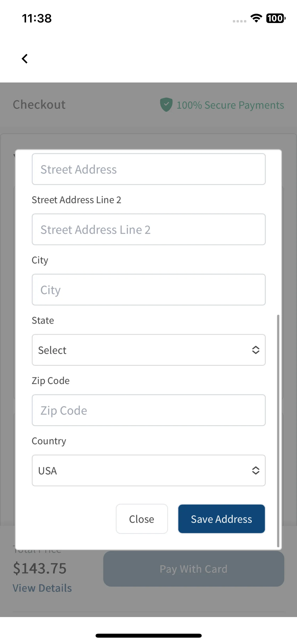Viewport: 297px width, 644px height.
Task: Focus the Zip Code input field
Action: (x=149, y=410)
